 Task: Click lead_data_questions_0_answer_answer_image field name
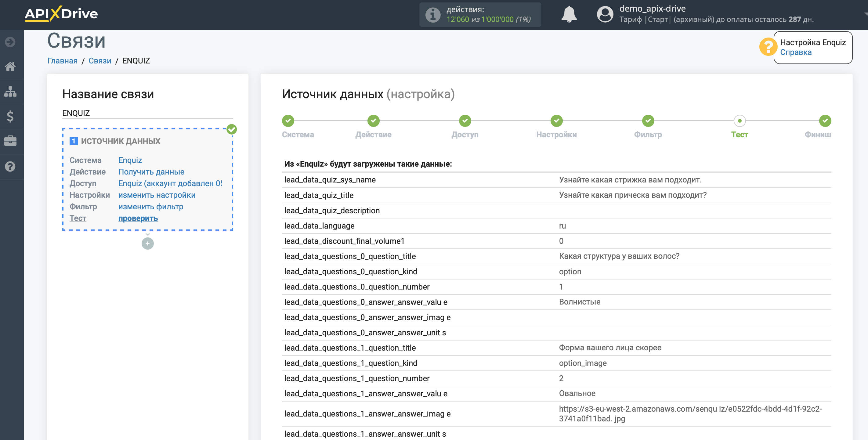point(367,317)
